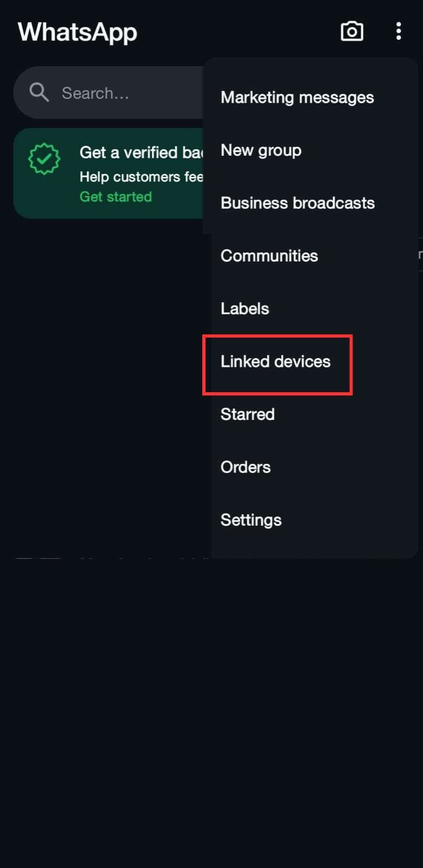423x868 pixels.
Task: Open Orders from the overflow menu
Action: point(246,467)
